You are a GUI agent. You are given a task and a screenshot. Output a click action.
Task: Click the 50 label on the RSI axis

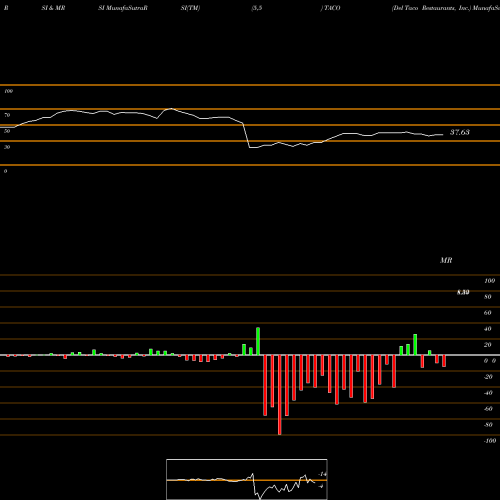(7, 131)
